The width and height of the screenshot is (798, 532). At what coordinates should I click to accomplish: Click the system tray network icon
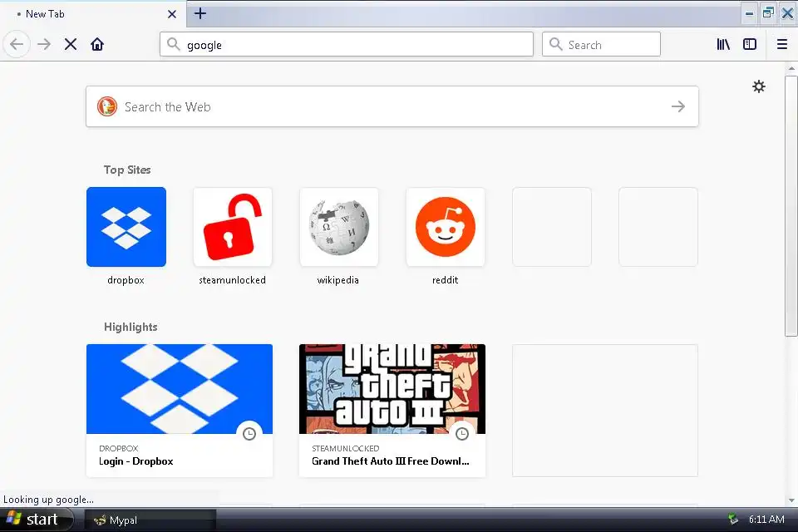(x=733, y=520)
